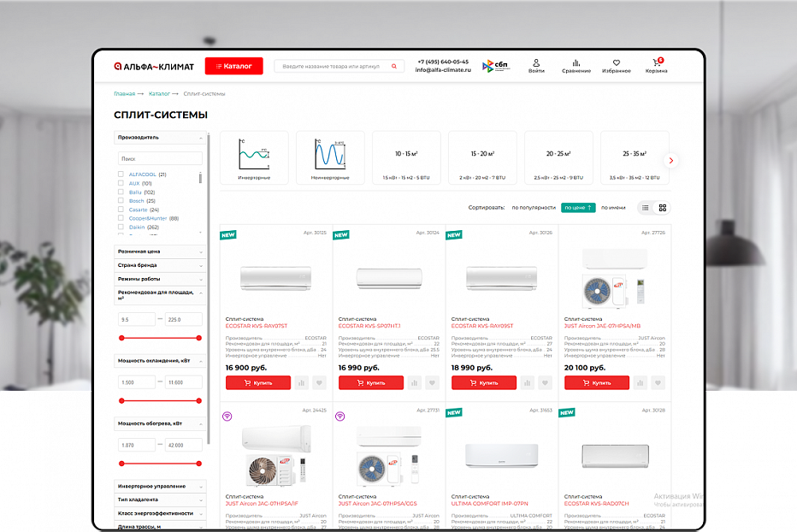797x532 pixels.
Task: Add JUST Aircon JAC-07HPSA/MB to favorites
Action: (658, 382)
